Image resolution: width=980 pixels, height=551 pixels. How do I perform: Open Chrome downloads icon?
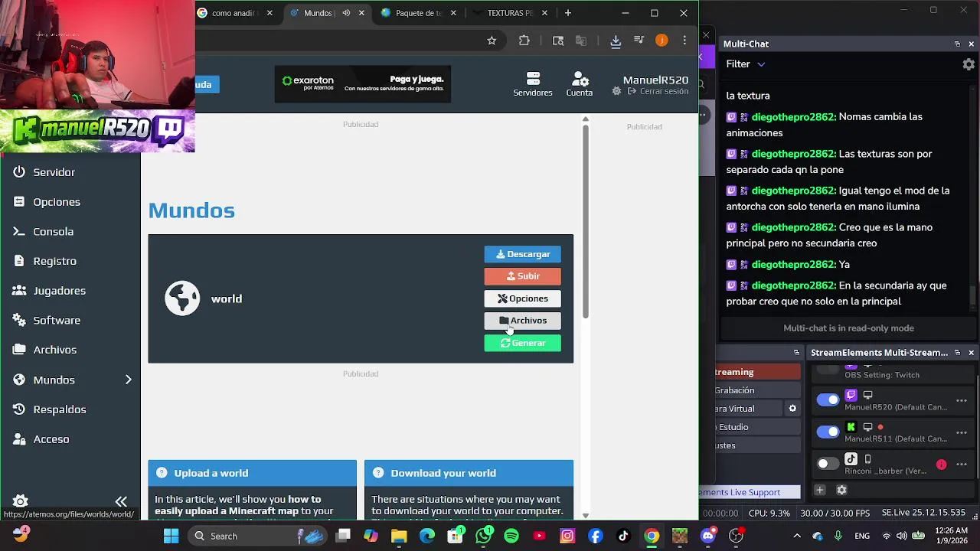[x=616, y=41]
